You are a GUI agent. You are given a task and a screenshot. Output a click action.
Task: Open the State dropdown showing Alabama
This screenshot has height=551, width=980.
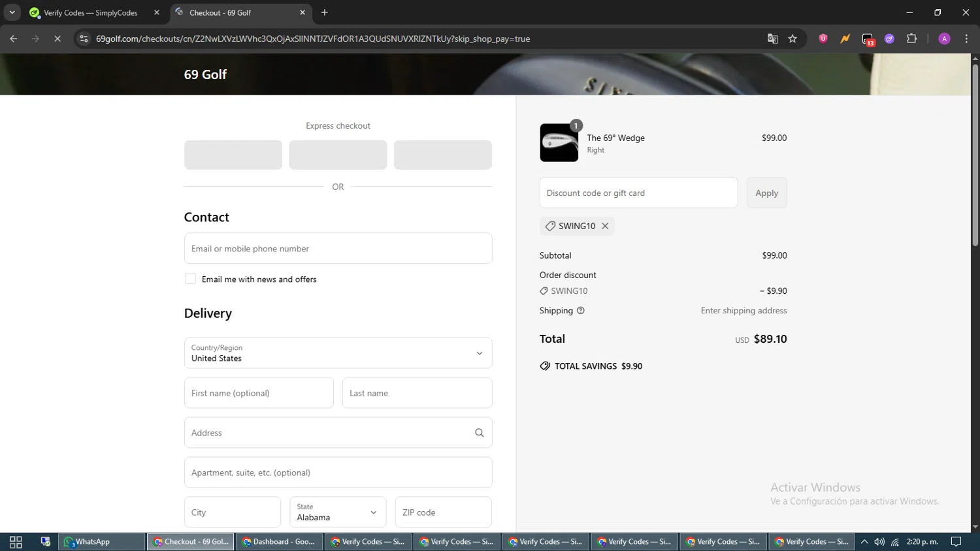(x=338, y=512)
